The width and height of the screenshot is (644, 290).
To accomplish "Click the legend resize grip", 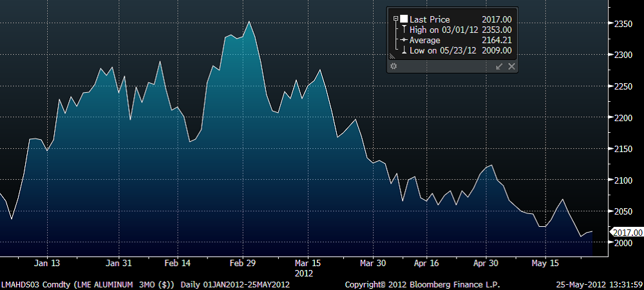I will coord(392,57).
